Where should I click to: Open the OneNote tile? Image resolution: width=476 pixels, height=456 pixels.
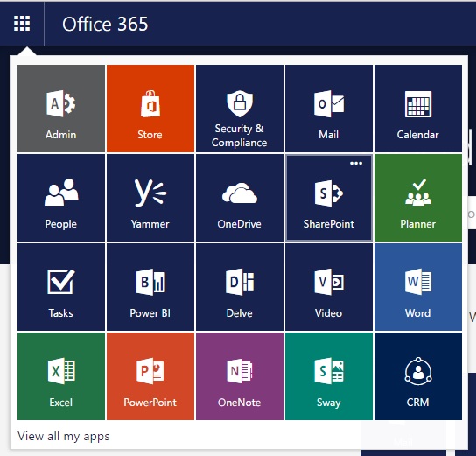point(240,376)
